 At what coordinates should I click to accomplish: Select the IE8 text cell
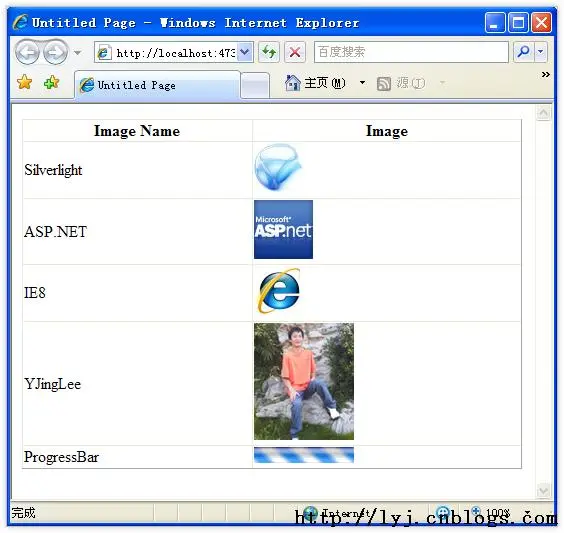tap(138, 293)
